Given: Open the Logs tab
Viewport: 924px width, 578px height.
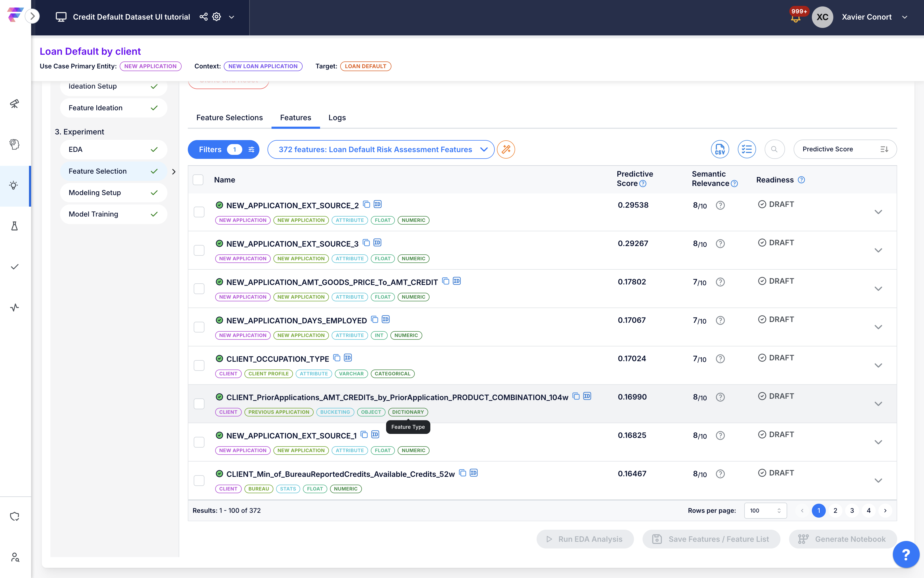Looking at the screenshot, I should pos(337,118).
